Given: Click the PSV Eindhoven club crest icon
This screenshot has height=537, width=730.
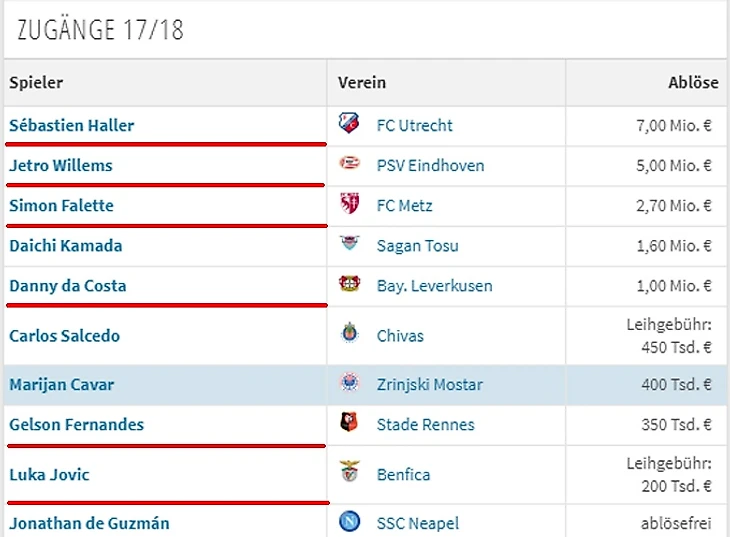Looking at the screenshot, I should pos(349,165).
